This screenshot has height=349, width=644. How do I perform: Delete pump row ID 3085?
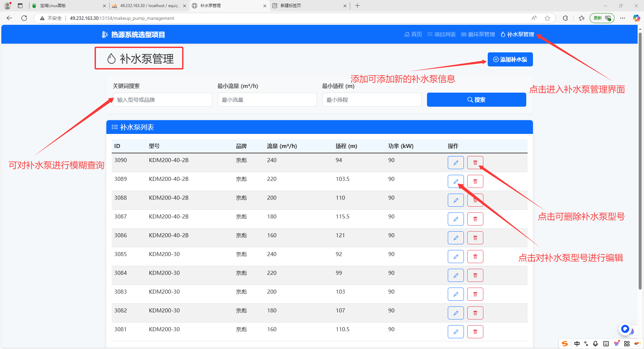(475, 257)
